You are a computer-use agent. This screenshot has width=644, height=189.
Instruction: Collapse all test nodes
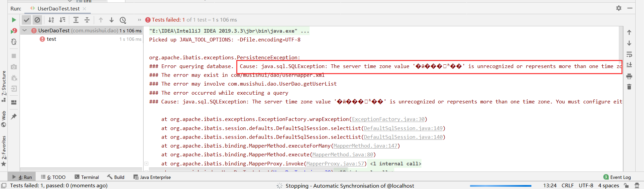pyautogui.click(x=87, y=20)
